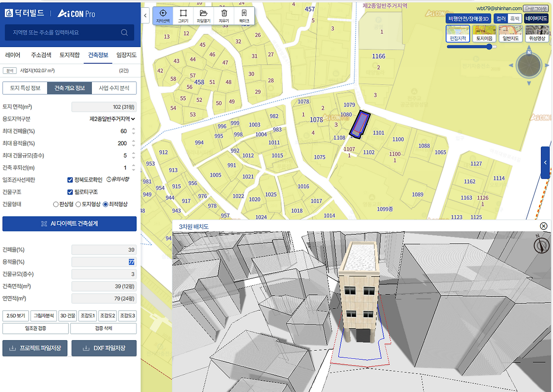The image size is (553, 392).
Task: Open the 레이어 tab
Action: (x=13, y=55)
